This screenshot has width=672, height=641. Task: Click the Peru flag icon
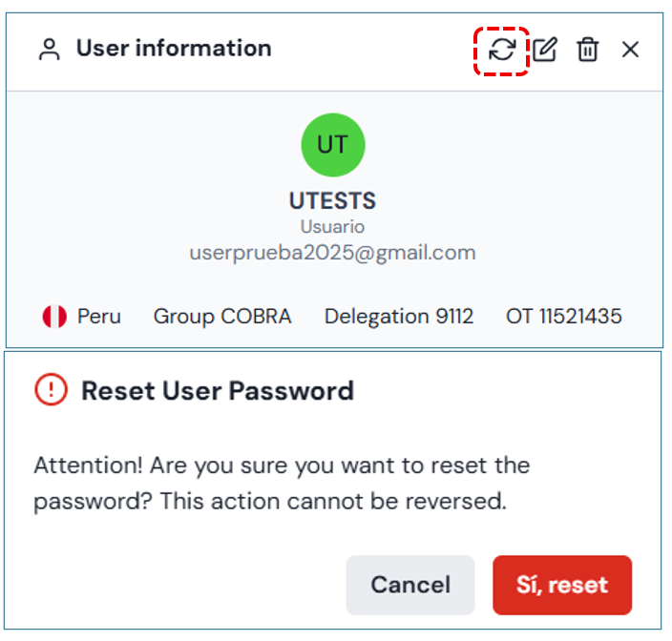pos(54,316)
